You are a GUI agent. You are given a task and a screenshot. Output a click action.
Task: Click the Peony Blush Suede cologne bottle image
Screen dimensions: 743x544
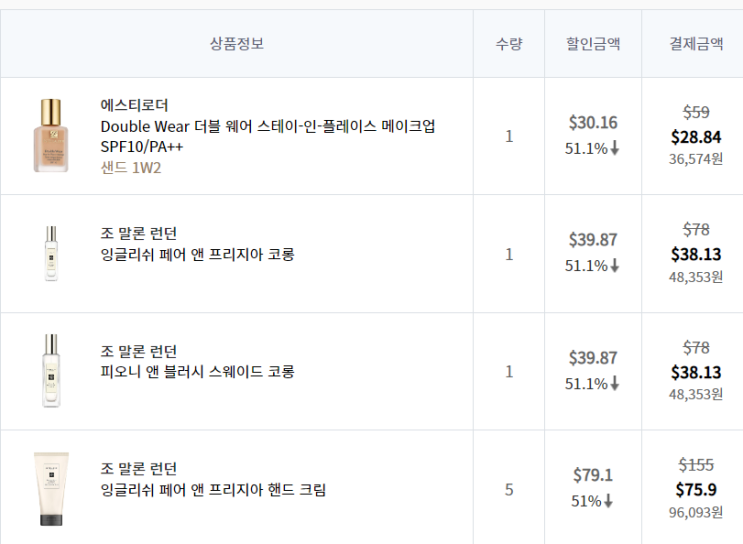(51, 371)
